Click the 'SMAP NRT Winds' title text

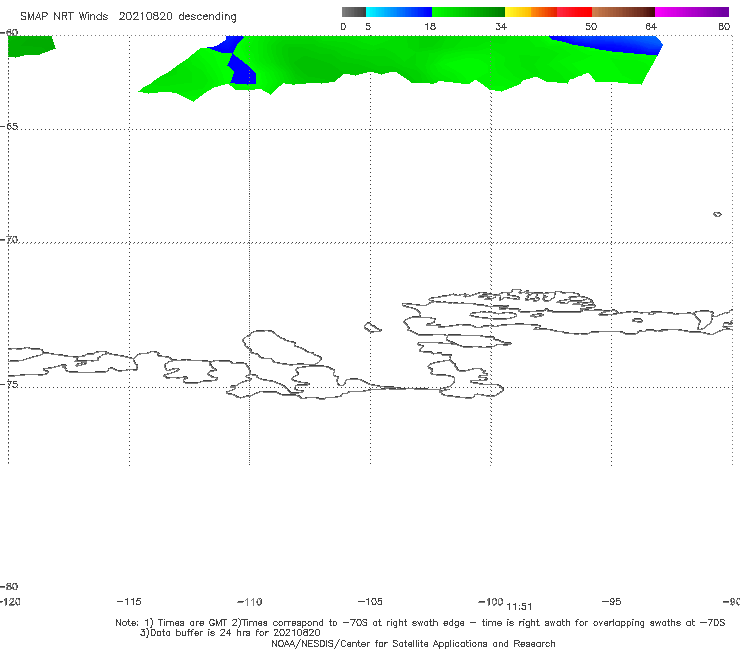pyautogui.click(x=64, y=17)
